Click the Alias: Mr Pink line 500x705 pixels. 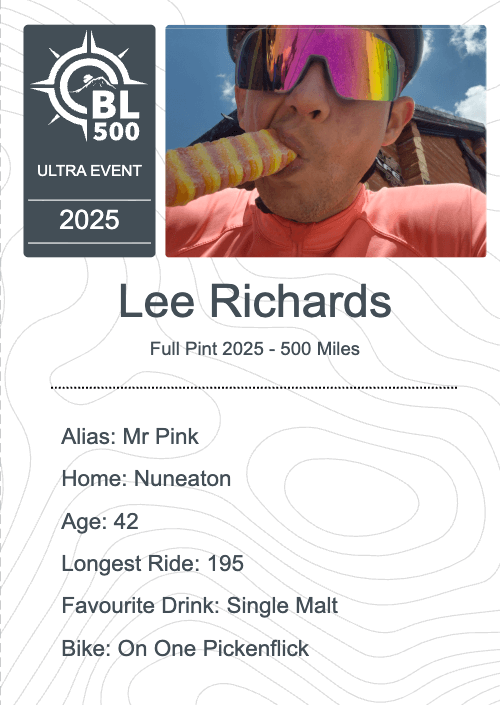(130, 436)
